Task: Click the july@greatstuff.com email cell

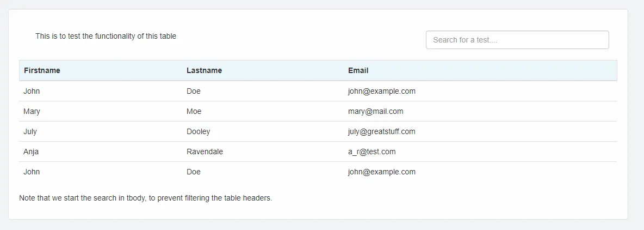Action: point(381,131)
